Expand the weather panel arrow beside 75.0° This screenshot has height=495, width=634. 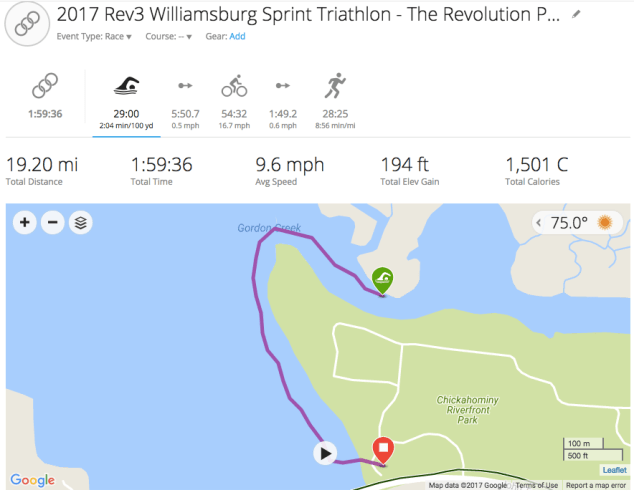(x=540, y=223)
